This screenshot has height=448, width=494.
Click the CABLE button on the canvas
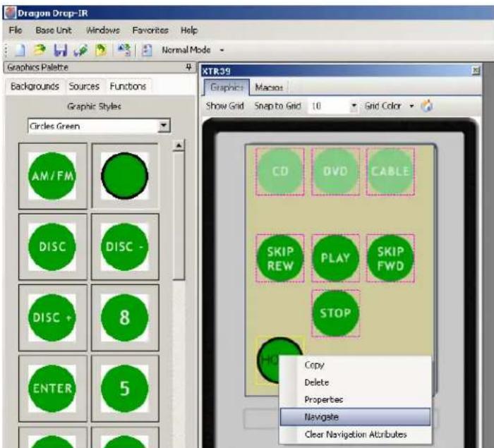tap(390, 171)
